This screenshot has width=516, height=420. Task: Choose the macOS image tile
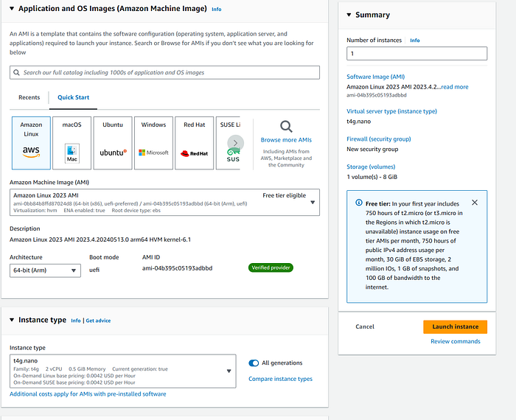[72, 142]
